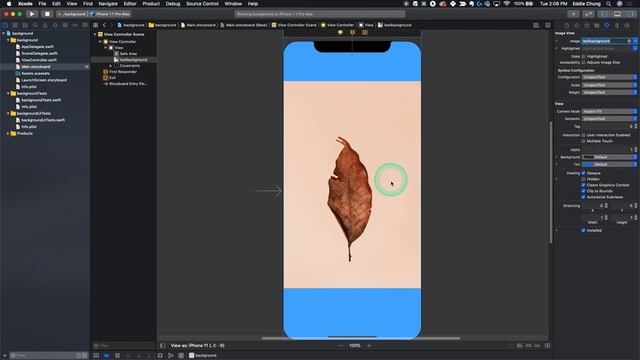Open the Image name combo box arrow
This screenshot has height=360, width=640.
click(635, 41)
